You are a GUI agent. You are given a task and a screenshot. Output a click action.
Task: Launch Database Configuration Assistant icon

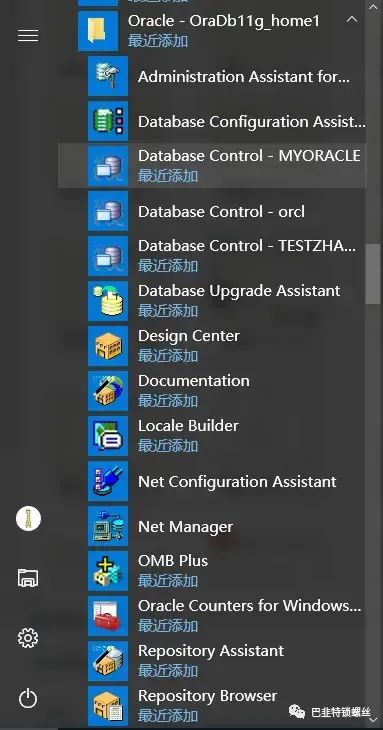108,121
